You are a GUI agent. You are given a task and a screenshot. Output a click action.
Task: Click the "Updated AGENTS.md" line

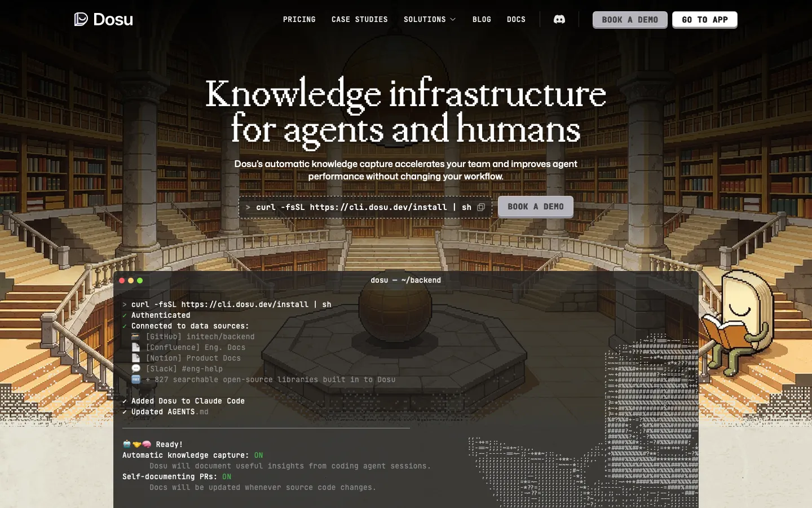coord(165,411)
